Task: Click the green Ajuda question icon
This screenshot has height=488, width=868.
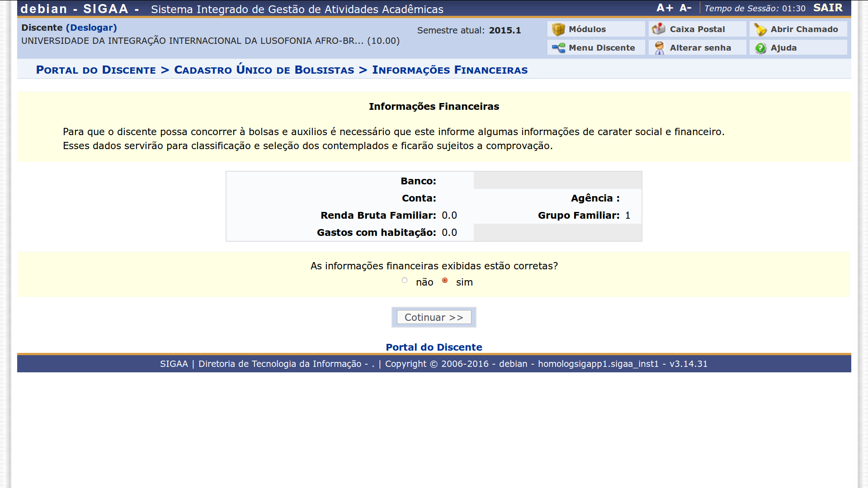Action: tap(760, 48)
